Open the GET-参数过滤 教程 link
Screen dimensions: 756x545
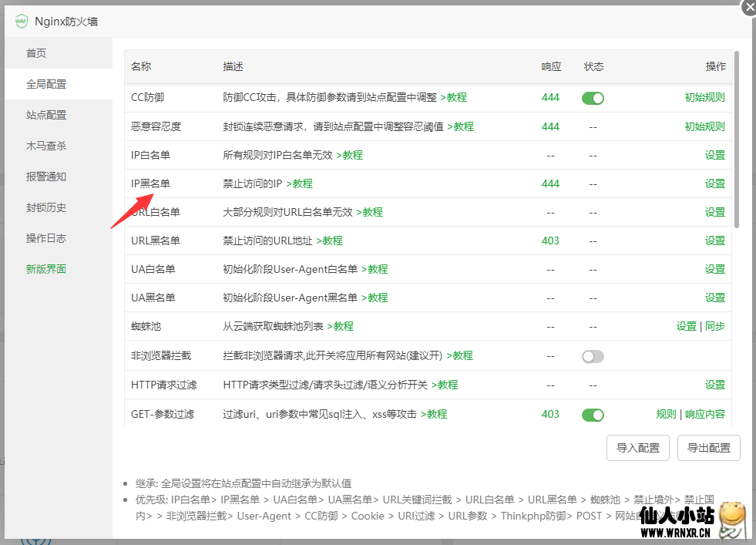click(434, 414)
